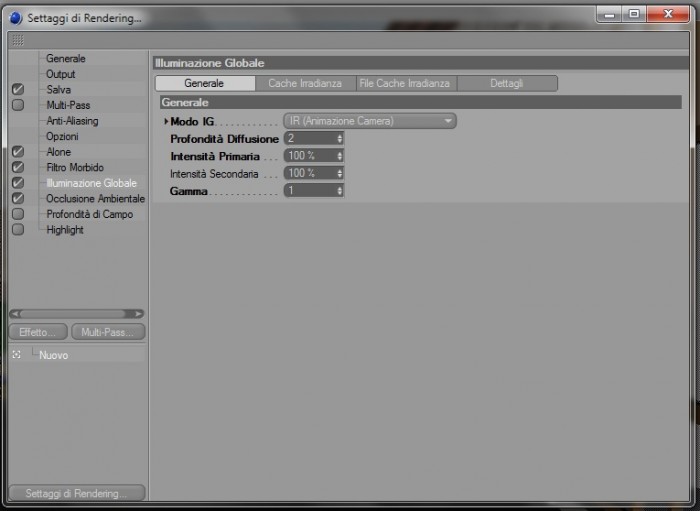Close the Settaggi di Rendering window
700x511 pixels.
[668, 15]
